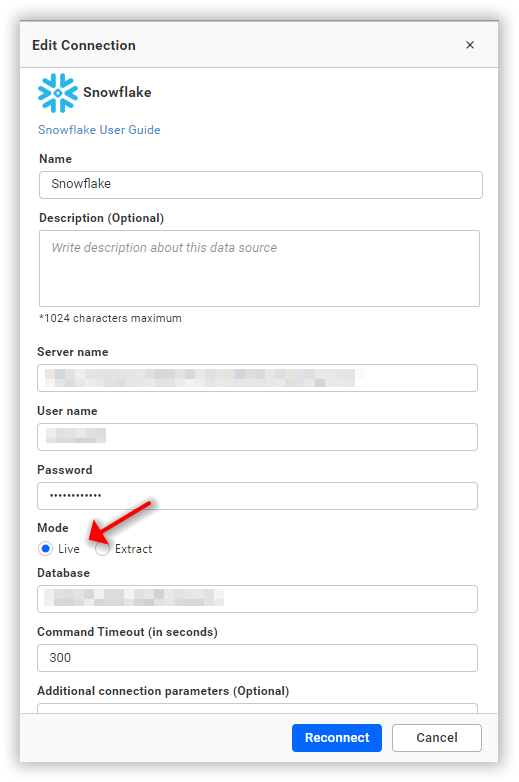Click the Snowflake logo icon
The height and width of the screenshot is (782, 519).
point(58,93)
